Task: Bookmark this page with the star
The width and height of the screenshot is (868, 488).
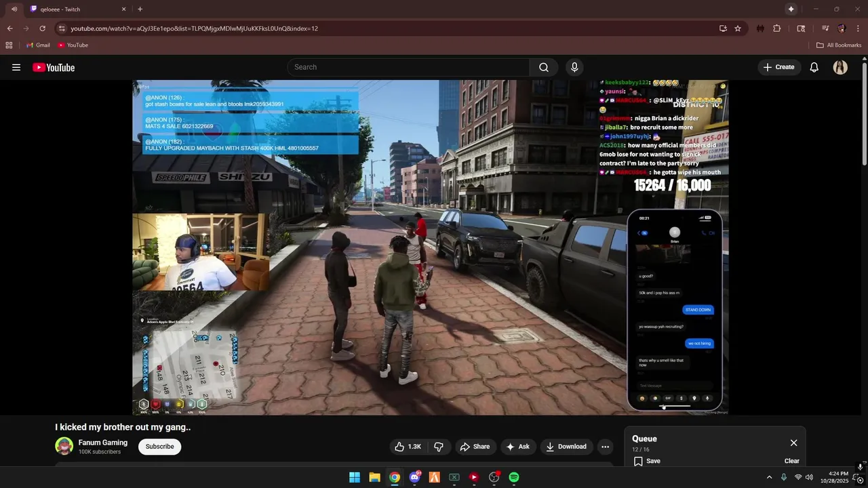Action: pos(738,28)
